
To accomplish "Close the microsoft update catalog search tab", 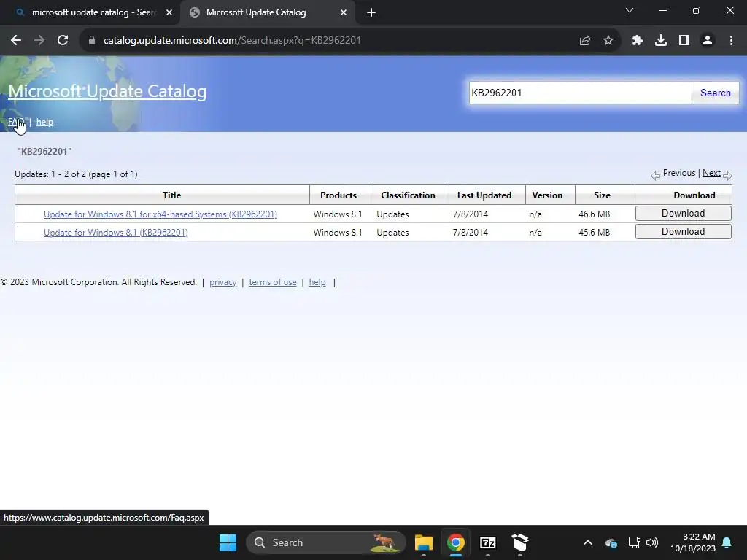I will pos(169,12).
